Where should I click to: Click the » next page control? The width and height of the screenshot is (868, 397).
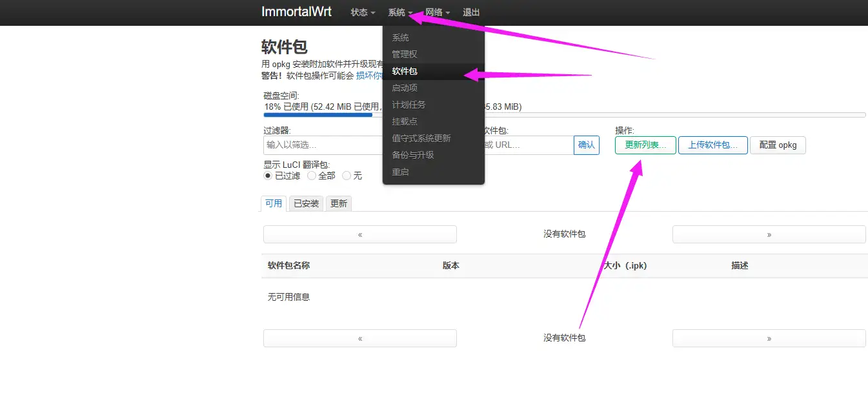(x=769, y=234)
